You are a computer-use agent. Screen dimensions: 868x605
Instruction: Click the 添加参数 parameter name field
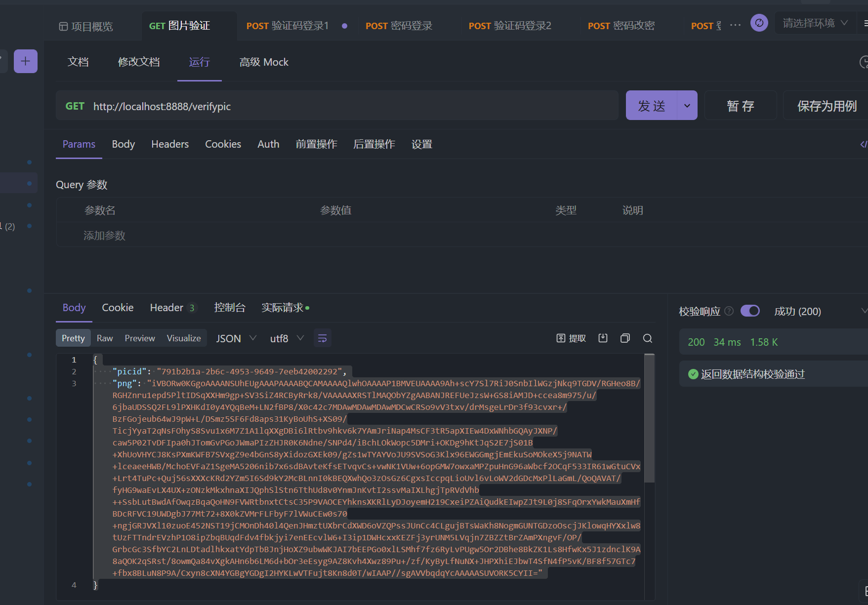tap(104, 236)
